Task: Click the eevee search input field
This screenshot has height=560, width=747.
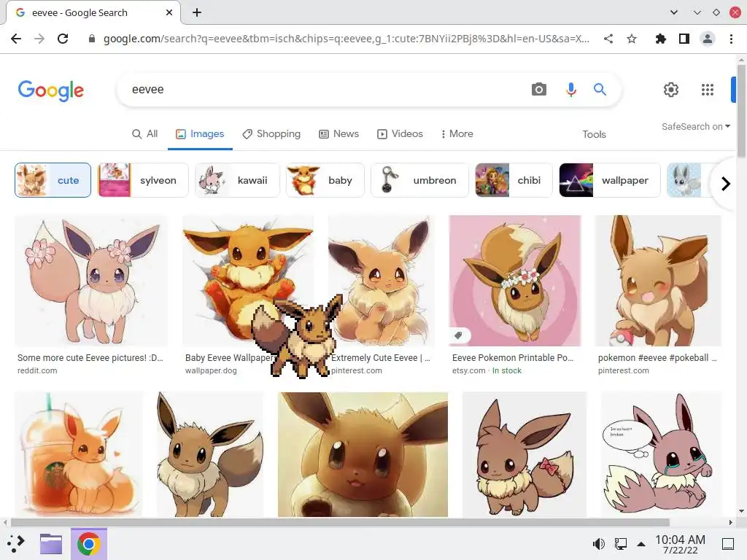Action: 324,90
